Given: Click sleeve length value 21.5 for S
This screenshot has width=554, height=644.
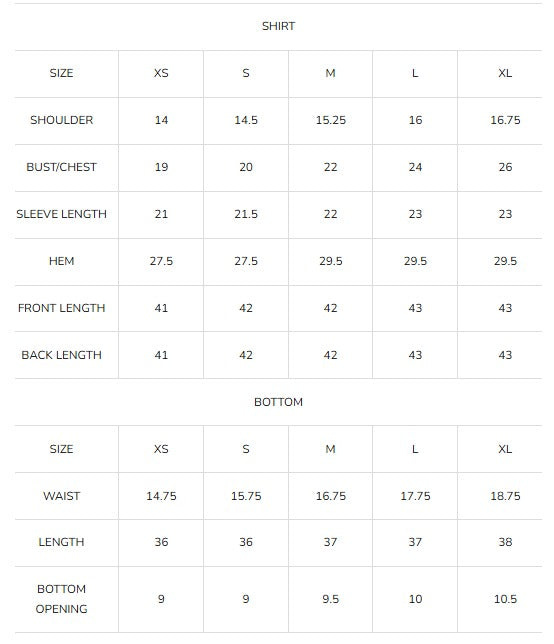Looking at the screenshot, I should pos(246,214).
